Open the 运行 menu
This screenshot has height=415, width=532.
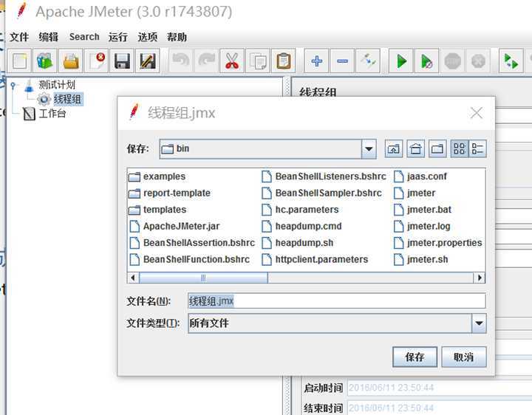118,37
